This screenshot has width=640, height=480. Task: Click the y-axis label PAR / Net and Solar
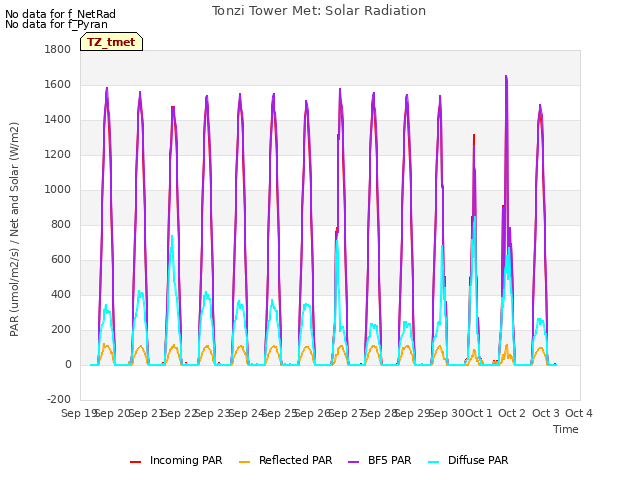[14, 229]
